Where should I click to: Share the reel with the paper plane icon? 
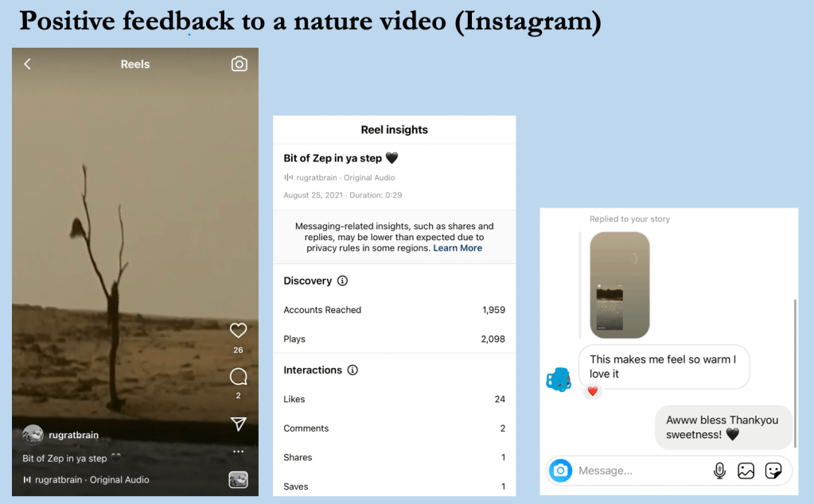(x=238, y=424)
